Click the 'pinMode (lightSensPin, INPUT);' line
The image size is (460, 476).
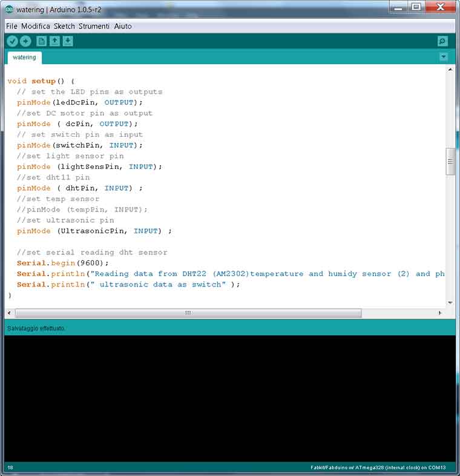point(90,167)
